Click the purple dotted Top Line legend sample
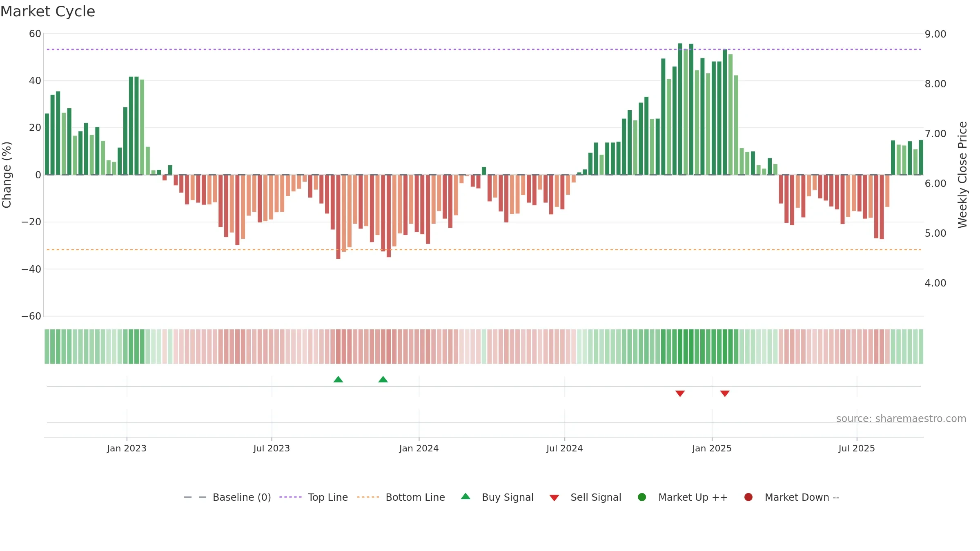 point(290,497)
